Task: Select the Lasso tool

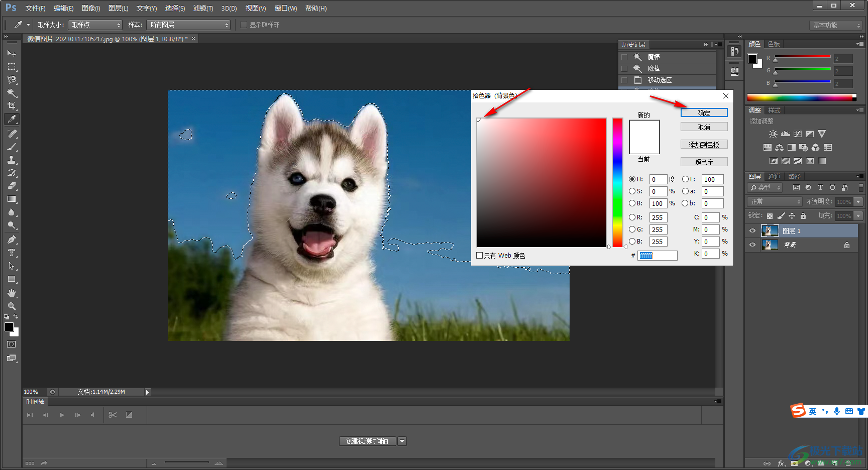Action: click(x=12, y=79)
